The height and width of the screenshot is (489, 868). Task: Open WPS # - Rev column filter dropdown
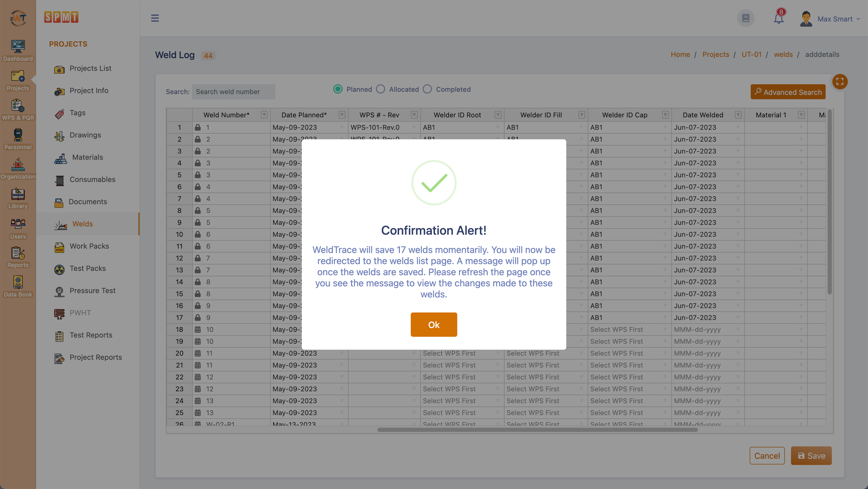(x=414, y=115)
